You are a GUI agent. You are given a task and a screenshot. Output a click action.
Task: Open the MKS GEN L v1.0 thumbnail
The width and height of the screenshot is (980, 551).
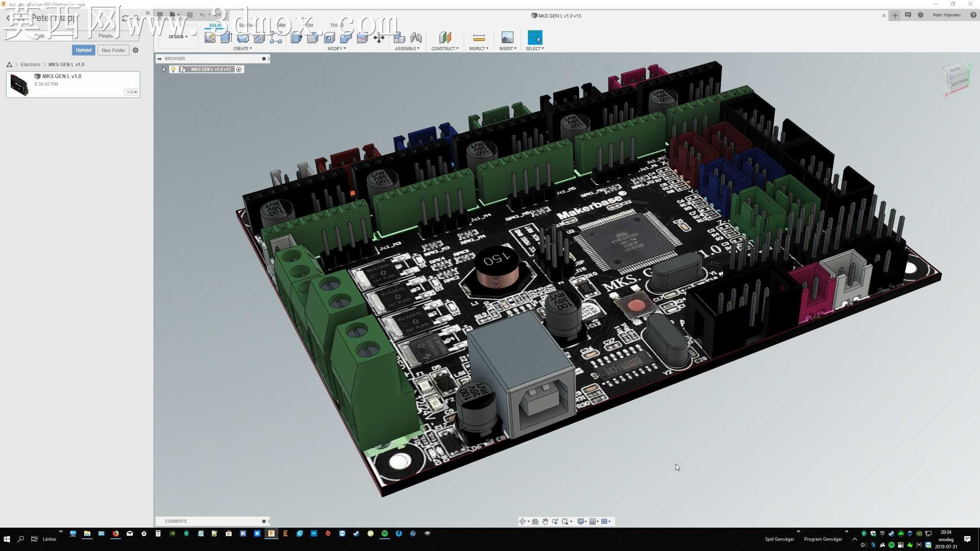tap(19, 84)
